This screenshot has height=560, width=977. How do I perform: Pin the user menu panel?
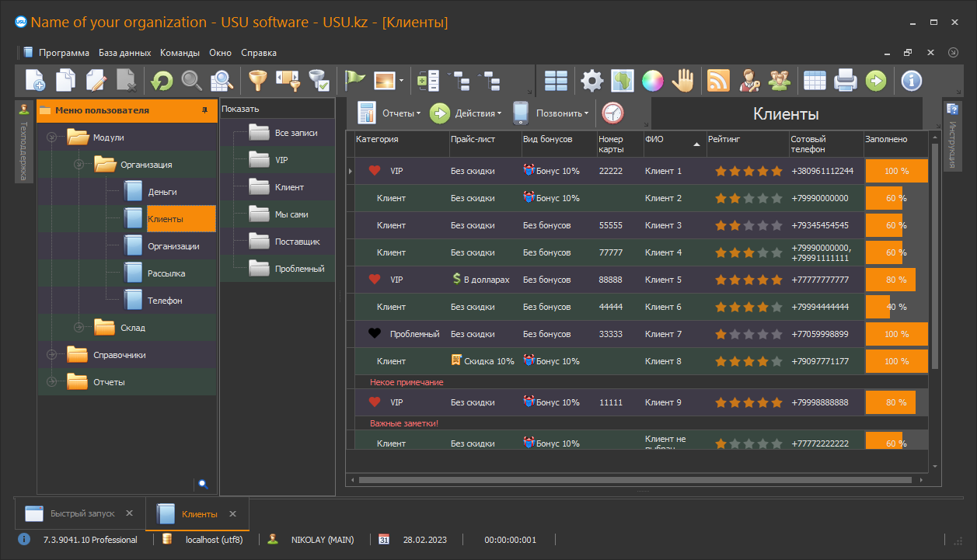(x=204, y=110)
